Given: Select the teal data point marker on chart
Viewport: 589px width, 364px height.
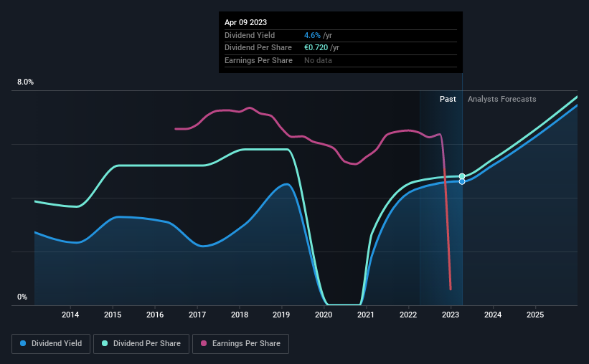Looking at the screenshot, I should tap(462, 176).
